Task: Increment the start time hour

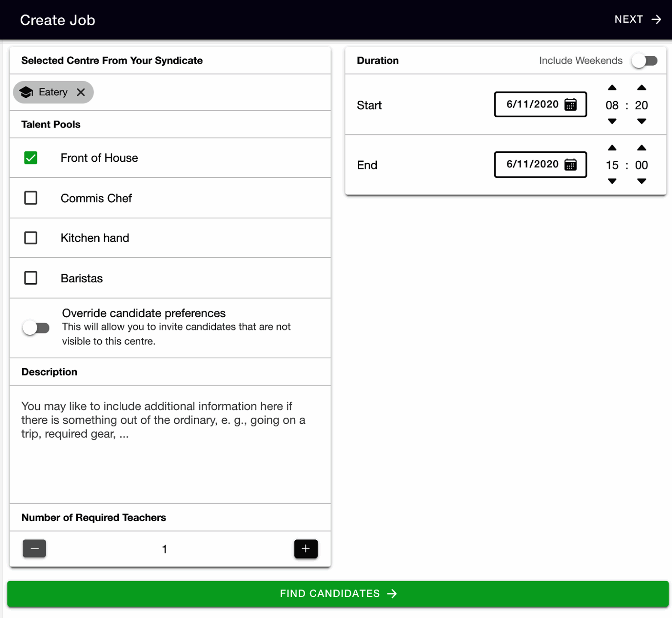Action: [x=612, y=88]
